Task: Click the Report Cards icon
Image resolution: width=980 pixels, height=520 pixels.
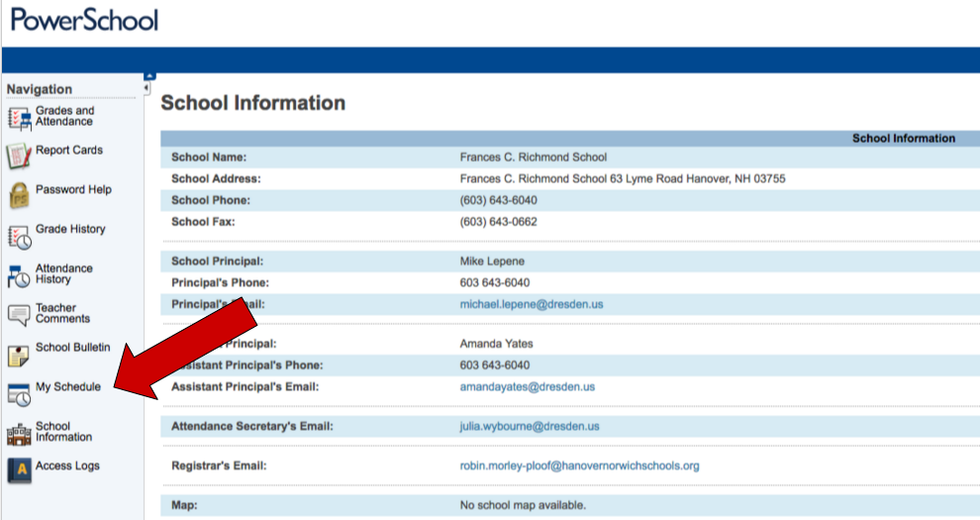Action: [x=19, y=156]
